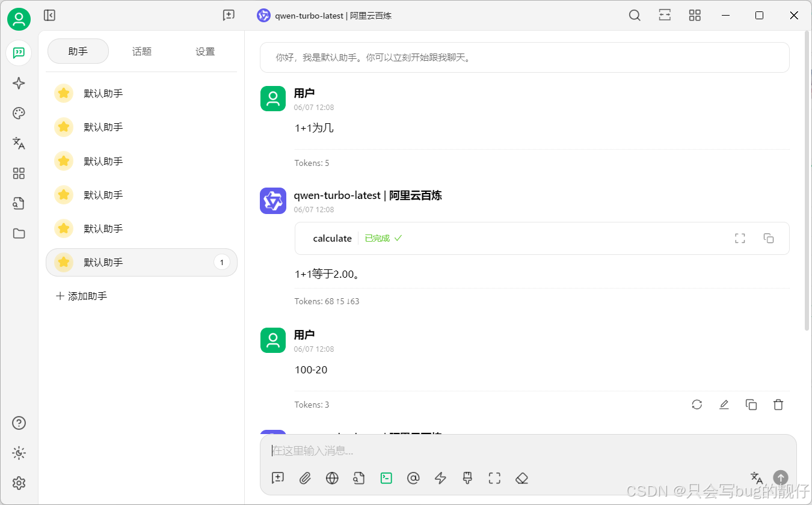Click the user avatar beside 1+1为几 message

tap(273, 99)
